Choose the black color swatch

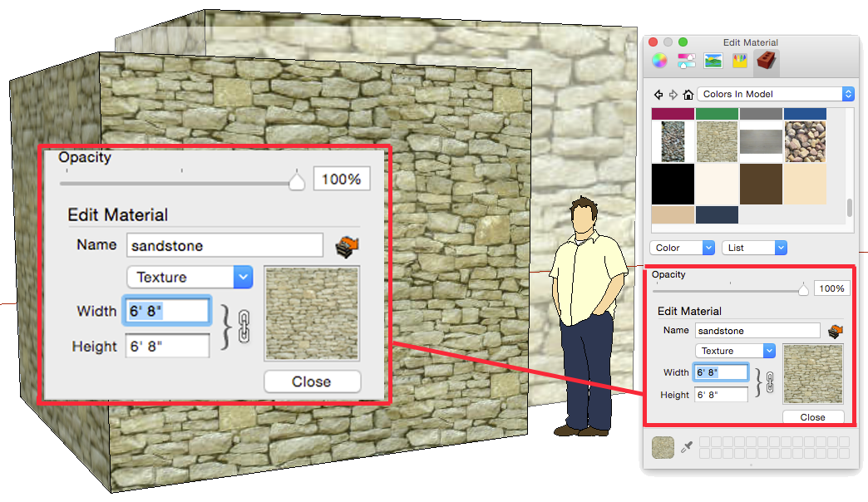click(673, 185)
